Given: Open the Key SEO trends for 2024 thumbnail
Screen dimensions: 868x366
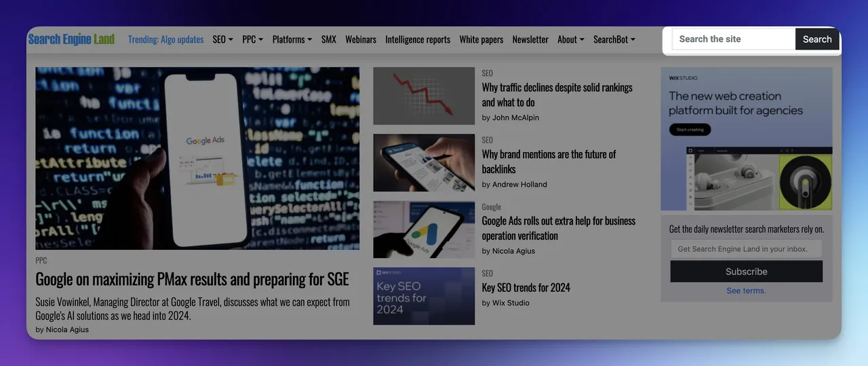Looking at the screenshot, I should pos(424,296).
